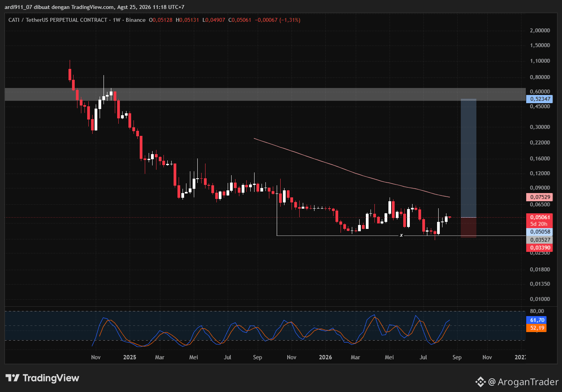Viewport: 562px width, 392px height.
Task: Click the 0,01800 price scale label
Action: tap(540, 269)
